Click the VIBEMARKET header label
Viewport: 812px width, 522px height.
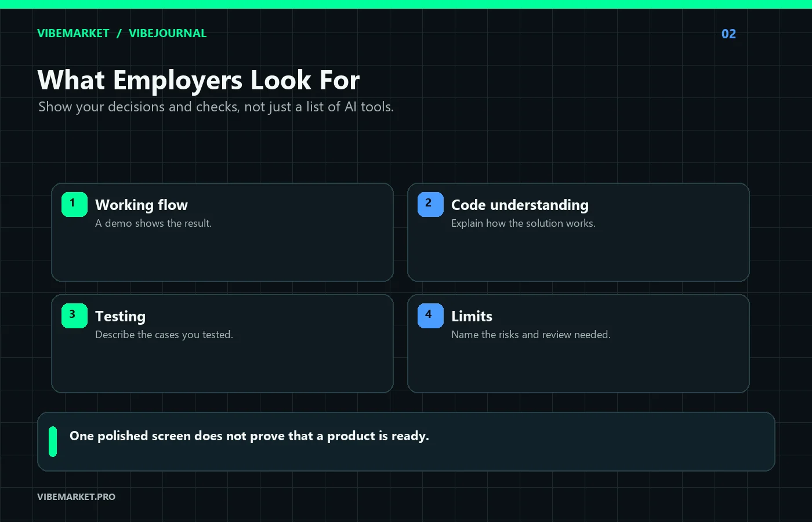coord(73,33)
